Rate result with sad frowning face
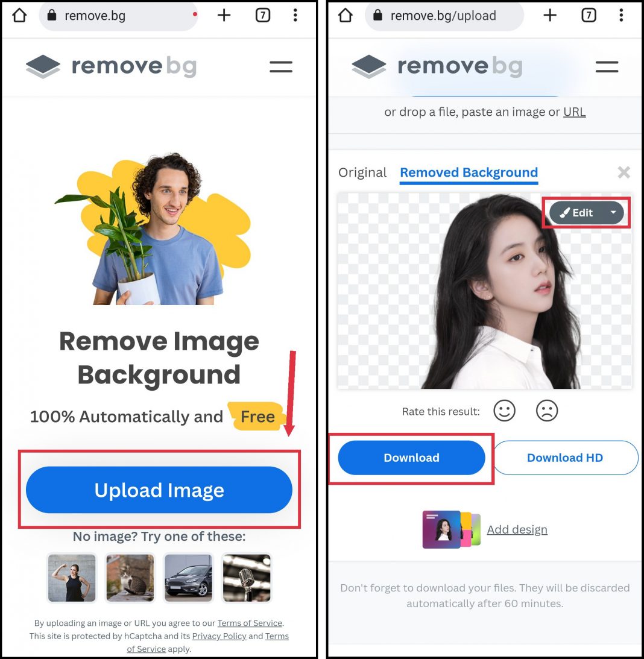This screenshot has height=659, width=644. [547, 411]
